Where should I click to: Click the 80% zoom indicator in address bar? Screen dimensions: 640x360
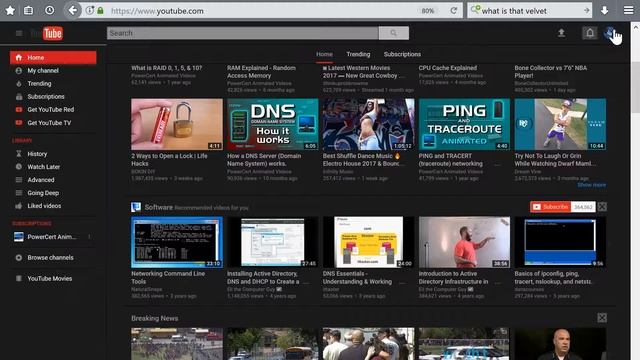(427, 11)
